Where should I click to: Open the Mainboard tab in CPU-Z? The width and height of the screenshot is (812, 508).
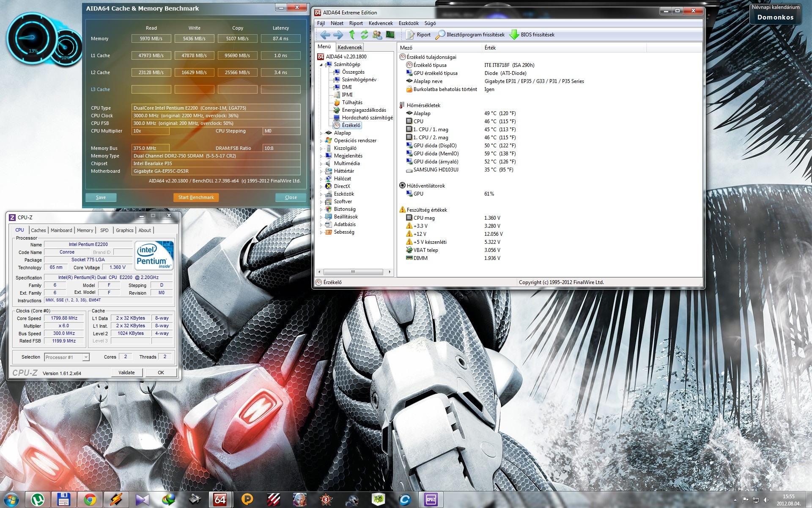[61, 230]
